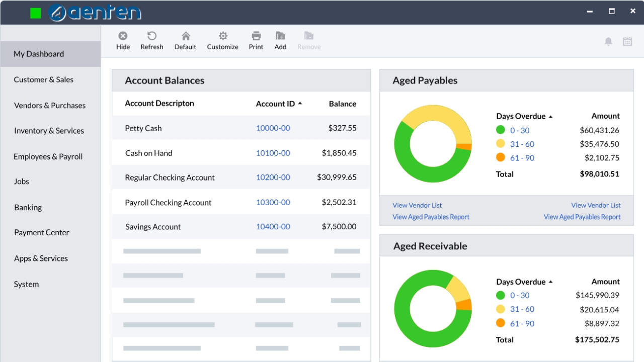Viewport: 644px width, 362px height.
Task: Toggle Days Overdue sort arrow in Aged Receivable
Action: tap(550, 282)
